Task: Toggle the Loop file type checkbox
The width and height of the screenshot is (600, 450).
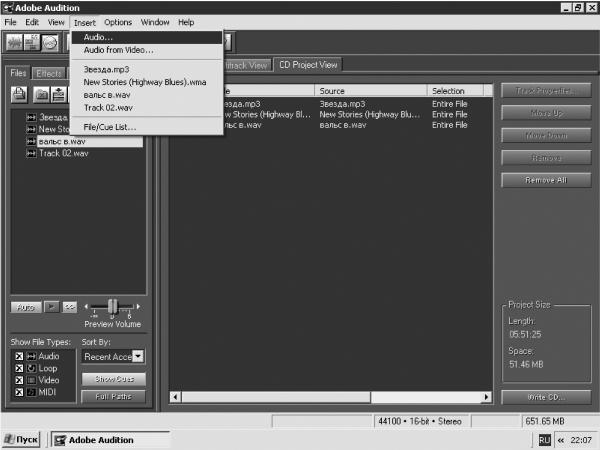Action: click(19, 368)
